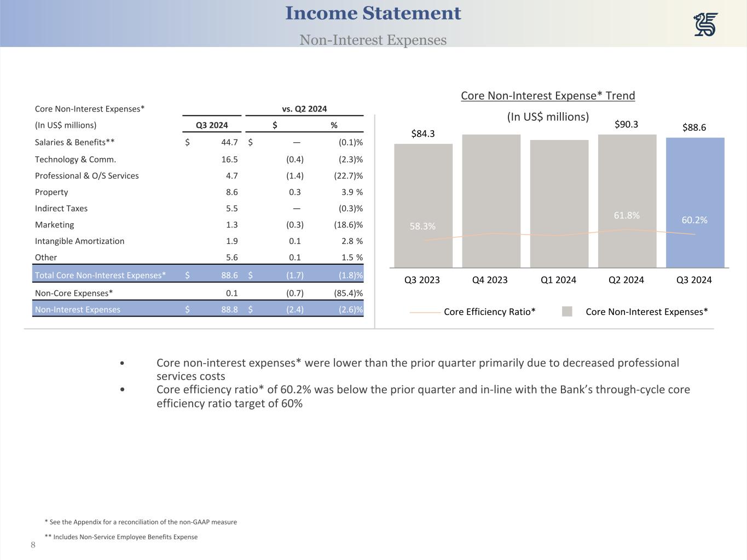This screenshot has height=560, width=747.
Task: Select the blue Q3 2024 bar in the chart
Action: pyautogui.click(x=695, y=203)
